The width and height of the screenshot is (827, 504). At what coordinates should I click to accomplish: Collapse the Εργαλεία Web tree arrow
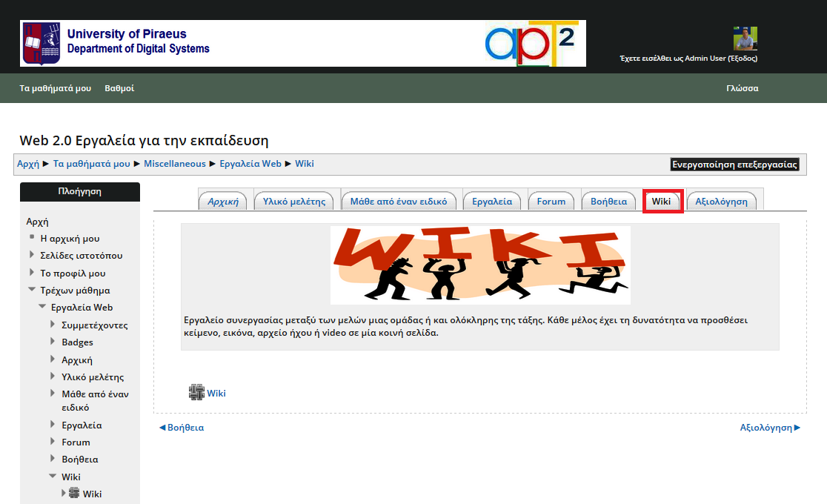click(43, 306)
